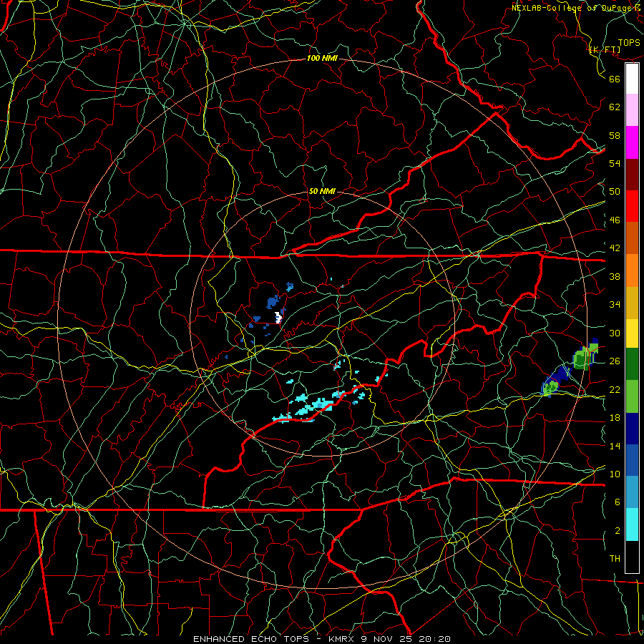The width and height of the screenshot is (644, 644).
Task: Click the magenta legend swatch
Action: (x=632, y=142)
